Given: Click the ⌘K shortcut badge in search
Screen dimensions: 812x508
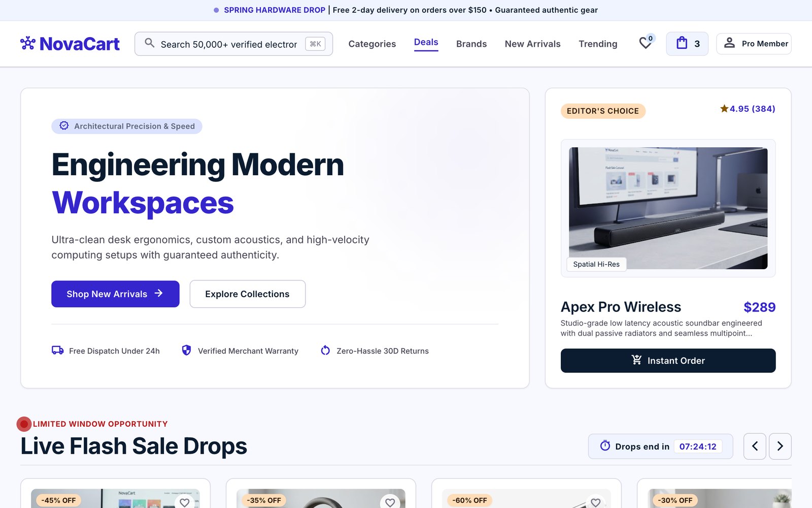Looking at the screenshot, I should coord(315,44).
